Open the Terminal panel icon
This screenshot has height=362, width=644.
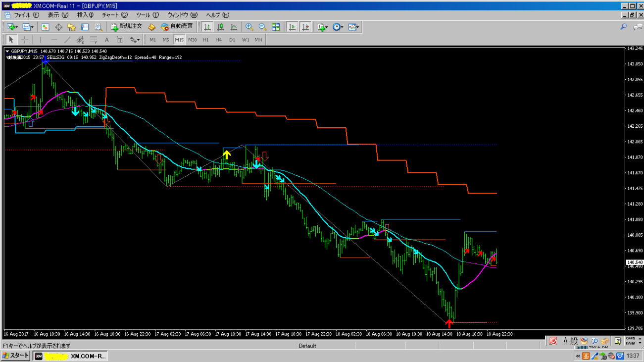[85, 27]
